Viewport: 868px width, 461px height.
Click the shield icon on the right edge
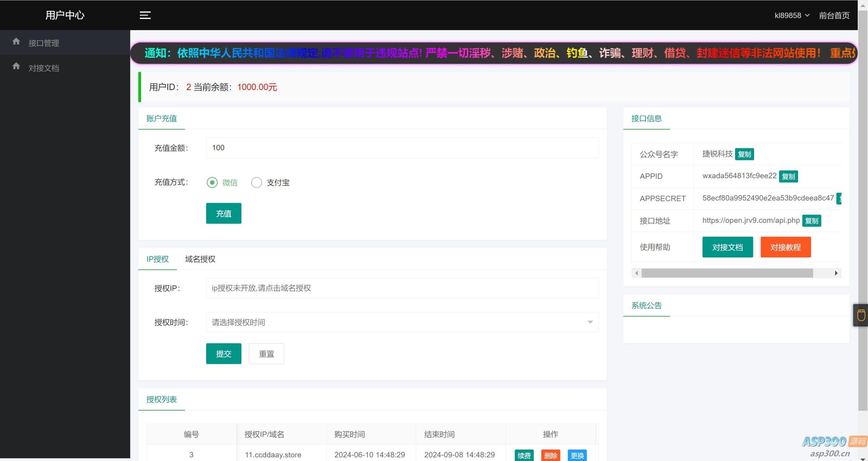tap(861, 315)
